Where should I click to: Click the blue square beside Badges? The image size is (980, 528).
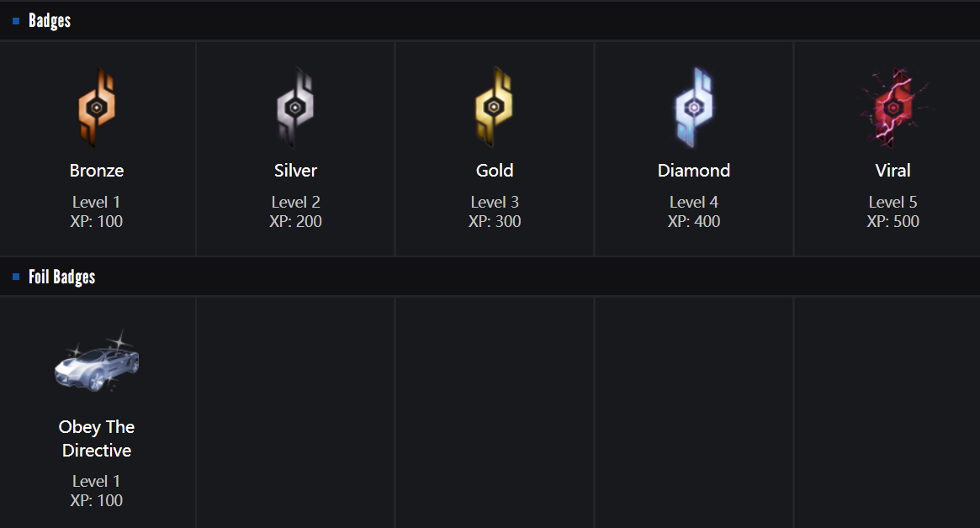pos(16,21)
